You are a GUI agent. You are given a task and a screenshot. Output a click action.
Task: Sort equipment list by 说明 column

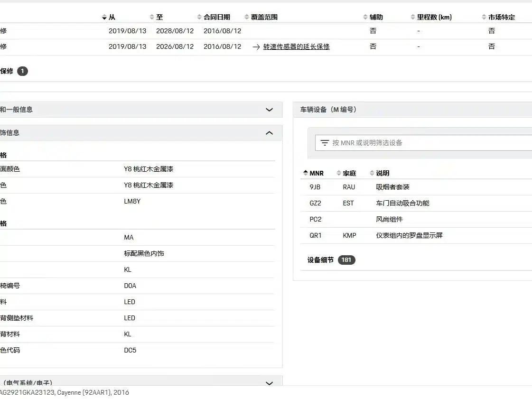(379, 173)
